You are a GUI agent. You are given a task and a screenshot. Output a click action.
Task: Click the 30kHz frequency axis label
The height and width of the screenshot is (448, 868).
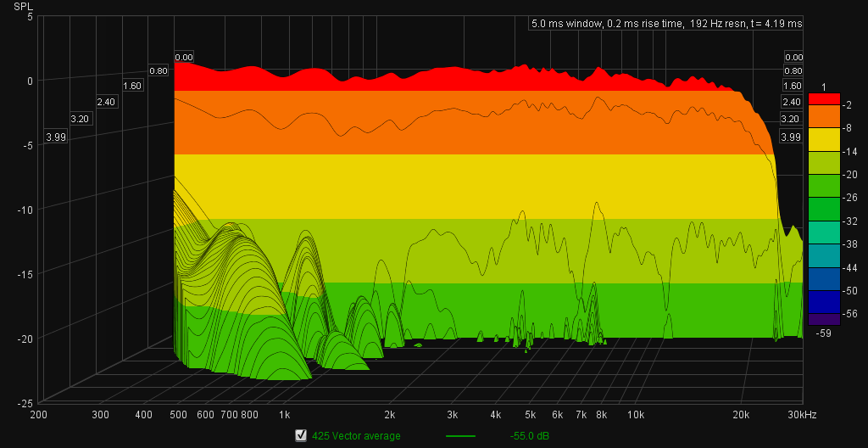coord(804,414)
